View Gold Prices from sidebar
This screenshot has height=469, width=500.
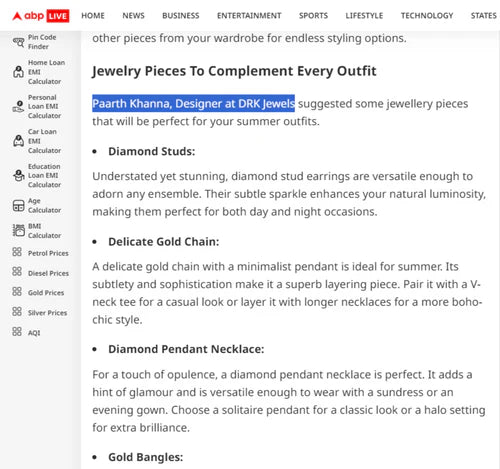pyautogui.click(x=46, y=293)
